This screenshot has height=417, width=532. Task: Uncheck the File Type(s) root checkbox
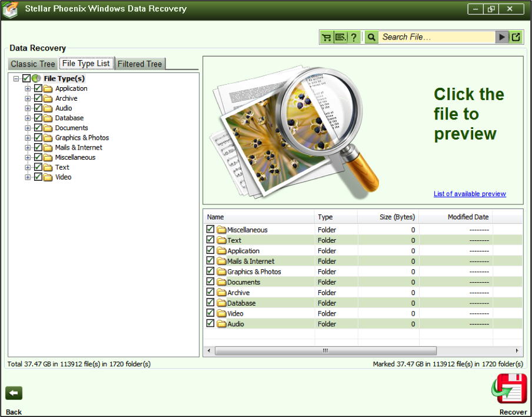pos(26,78)
